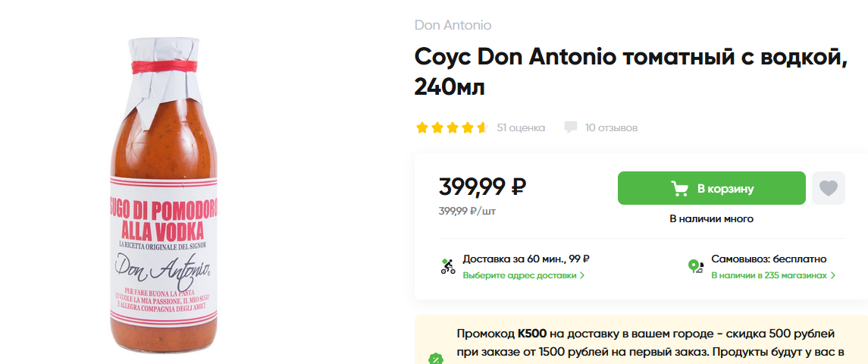Expand Выберите адрес доставки delivery address selector
This screenshot has width=868, height=364.
click(x=523, y=275)
